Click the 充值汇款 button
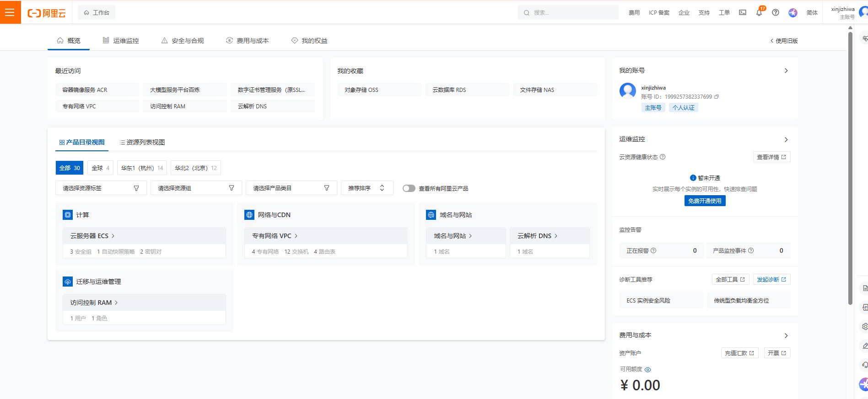 tap(739, 353)
